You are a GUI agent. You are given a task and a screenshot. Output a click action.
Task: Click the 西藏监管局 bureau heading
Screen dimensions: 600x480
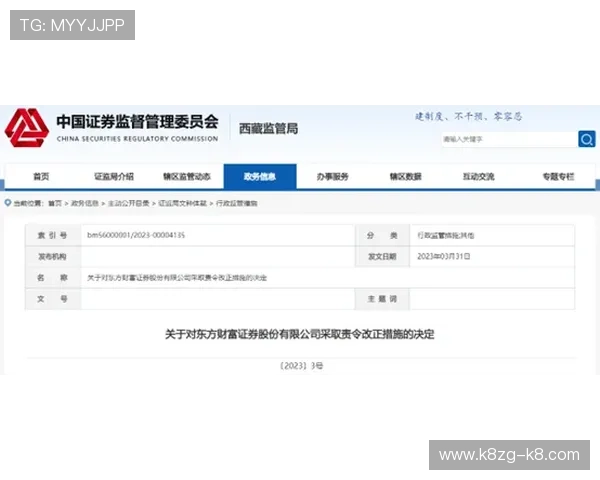[268, 129]
